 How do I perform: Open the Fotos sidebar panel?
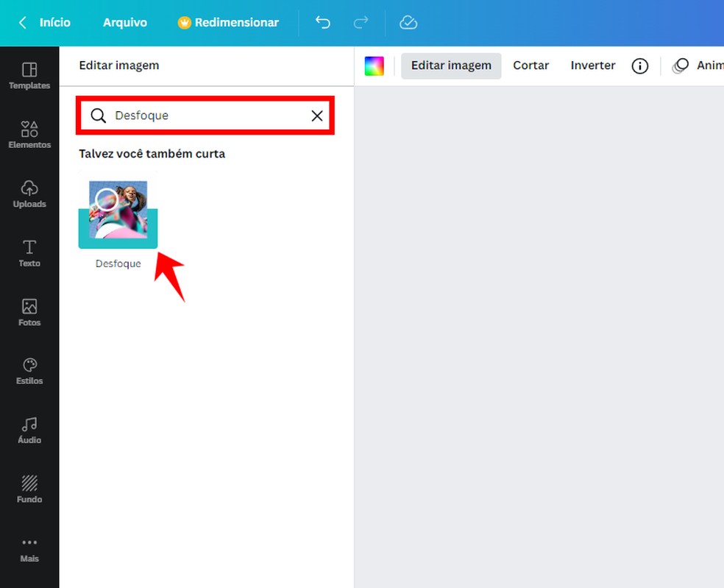(29, 312)
